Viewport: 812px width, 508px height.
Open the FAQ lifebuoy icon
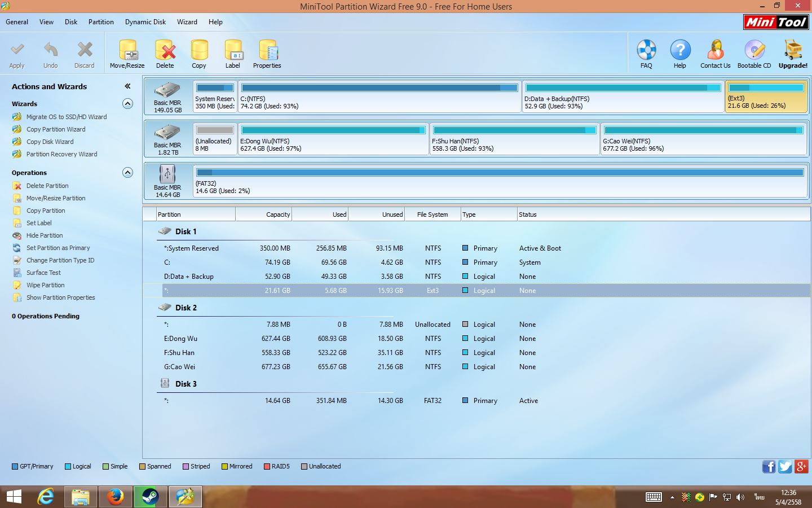click(646, 50)
